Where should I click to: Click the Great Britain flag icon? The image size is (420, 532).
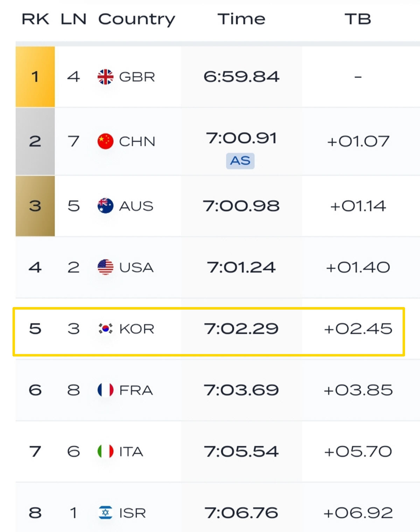pyautogui.click(x=105, y=77)
